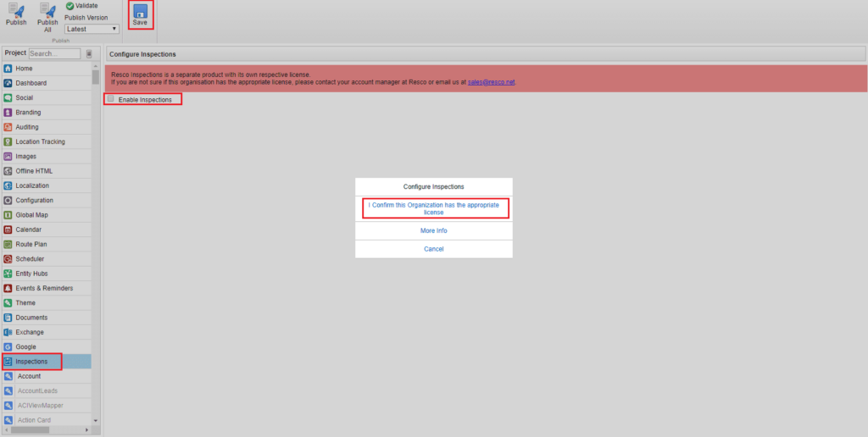Viewport: 868px width, 437px height.
Task: Click the sidebar scroll down arrow
Action: [x=96, y=420]
